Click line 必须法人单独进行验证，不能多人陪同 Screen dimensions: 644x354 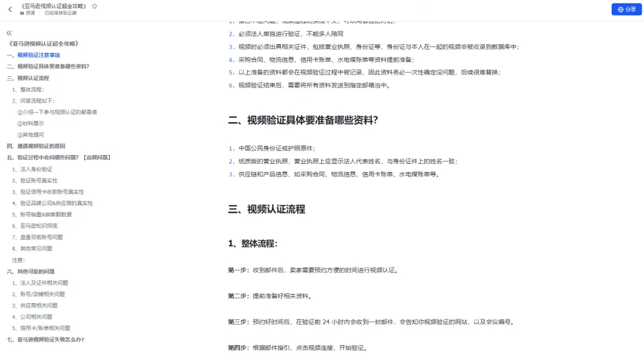tap(291, 34)
